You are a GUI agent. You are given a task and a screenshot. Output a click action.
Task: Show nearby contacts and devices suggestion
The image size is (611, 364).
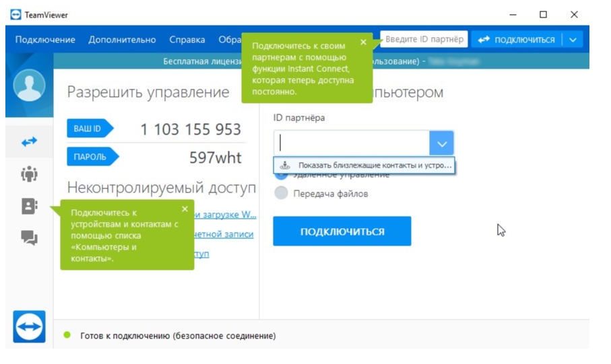point(364,165)
